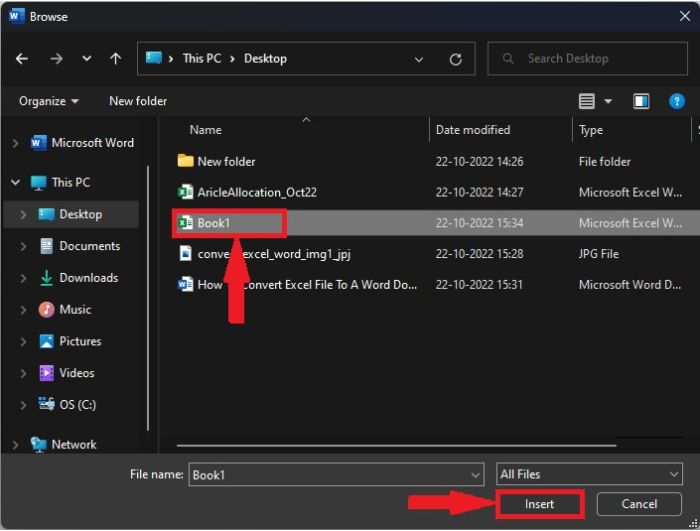Refresh the Desktop folder listing
Viewport: 700px width, 531px height.
(x=455, y=59)
